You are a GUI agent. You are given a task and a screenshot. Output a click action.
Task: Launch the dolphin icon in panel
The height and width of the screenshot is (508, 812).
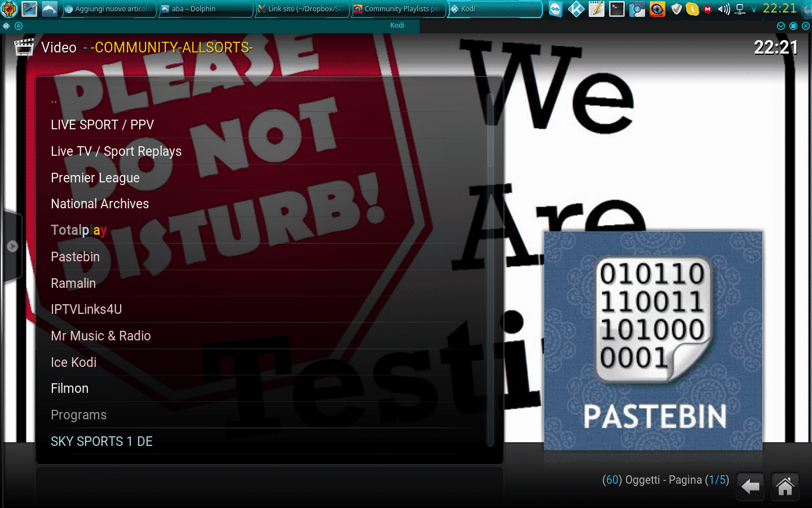coord(50,9)
